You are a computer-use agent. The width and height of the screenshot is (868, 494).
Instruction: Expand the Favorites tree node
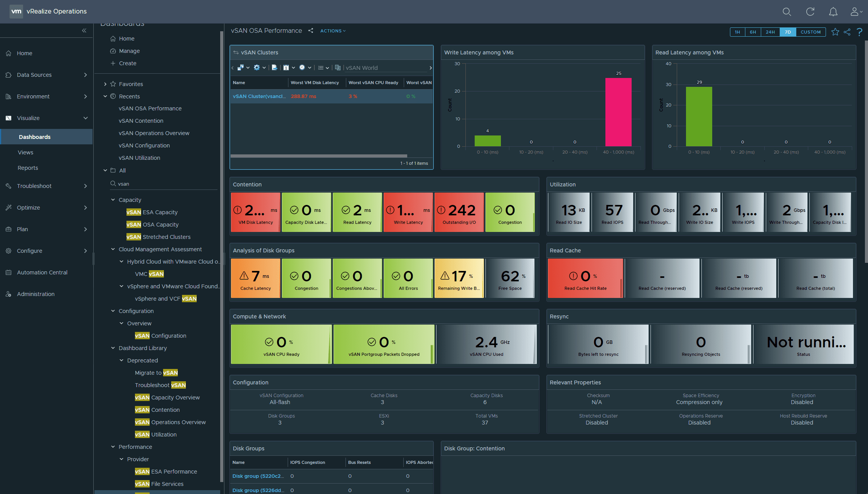(x=105, y=84)
